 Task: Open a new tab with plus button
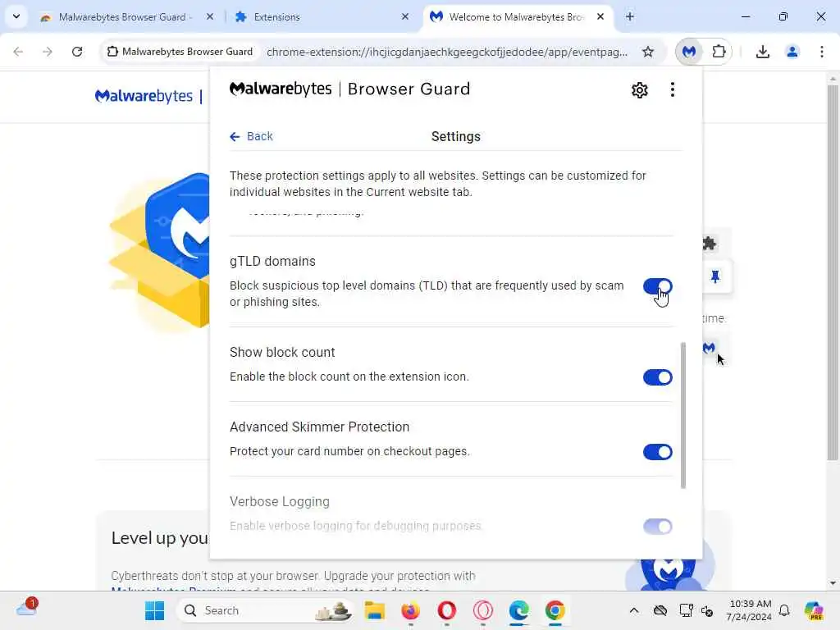pyautogui.click(x=629, y=16)
